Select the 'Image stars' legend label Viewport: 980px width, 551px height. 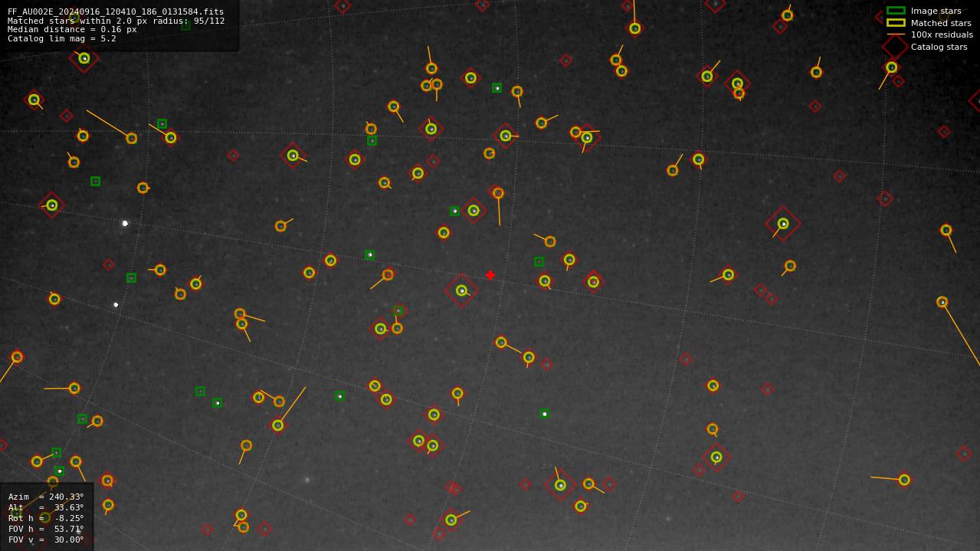tap(936, 11)
